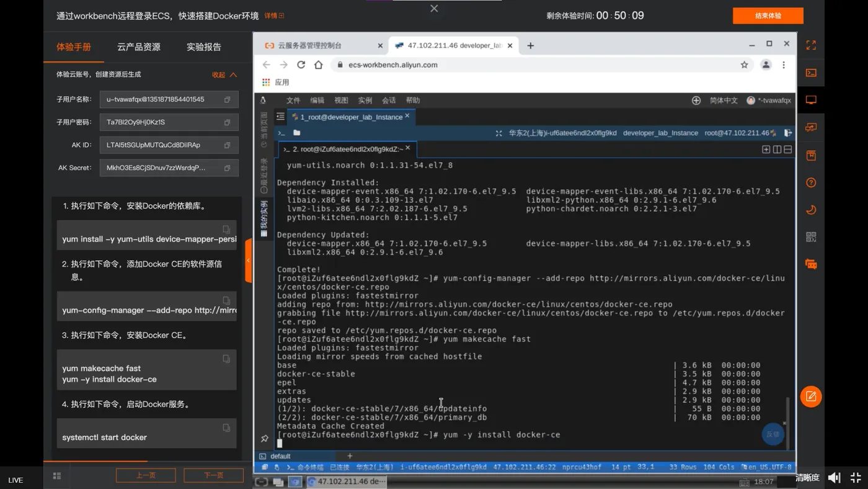Switch to 云产品资源 tab
The height and width of the screenshot is (489, 868).
(139, 47)
